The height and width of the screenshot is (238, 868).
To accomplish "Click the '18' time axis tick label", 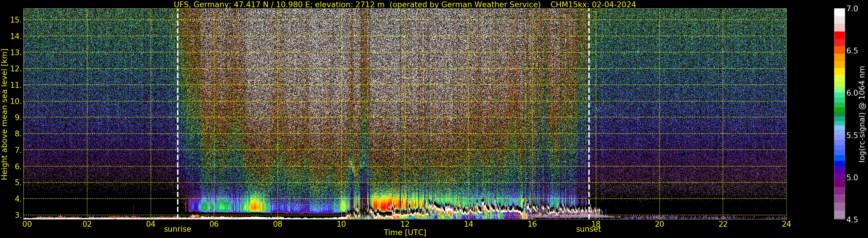I will (596, 224).
